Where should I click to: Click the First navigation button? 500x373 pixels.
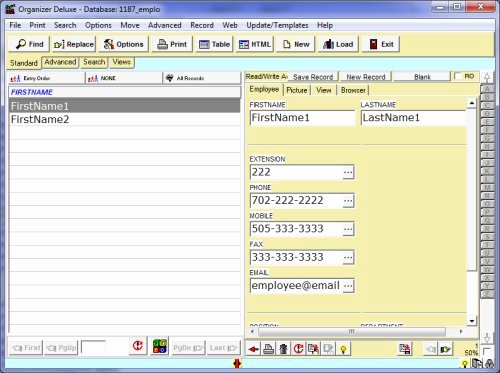point(26,348)
